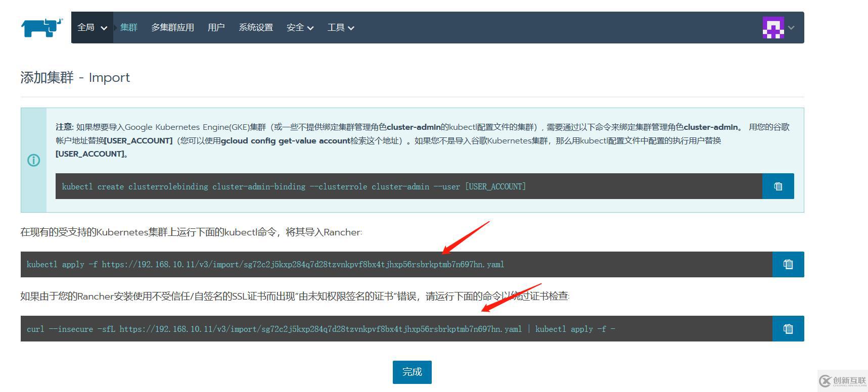Open 系统设置 in the navigation
This screenshot has width=868, height=392.
click(x=256, y=27)
